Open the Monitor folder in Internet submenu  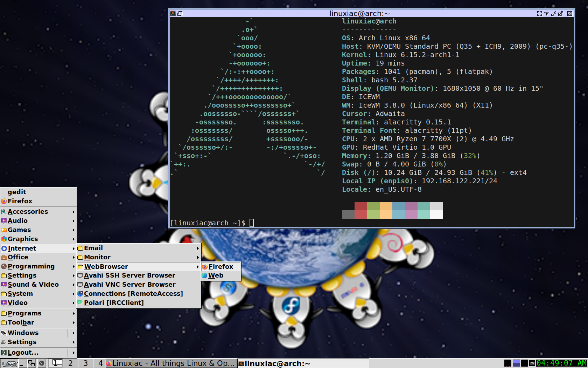point(139,257)
